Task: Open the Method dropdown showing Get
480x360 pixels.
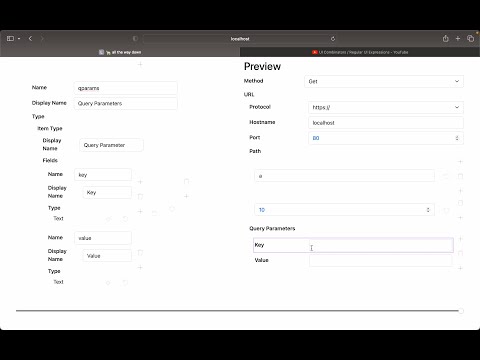Action: pyautogui.click(x=384, y=81)
